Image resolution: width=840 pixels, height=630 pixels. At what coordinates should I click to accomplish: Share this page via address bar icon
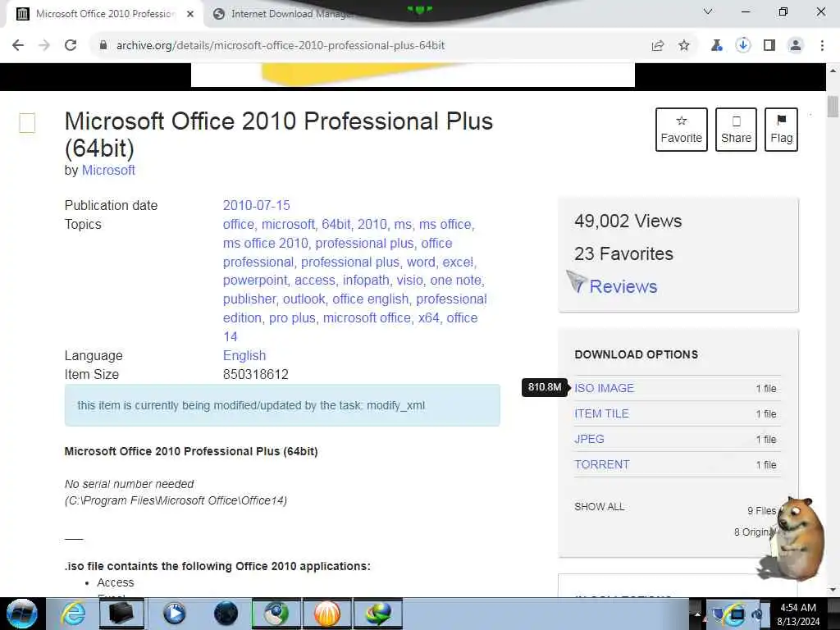[x=658, y=46]
